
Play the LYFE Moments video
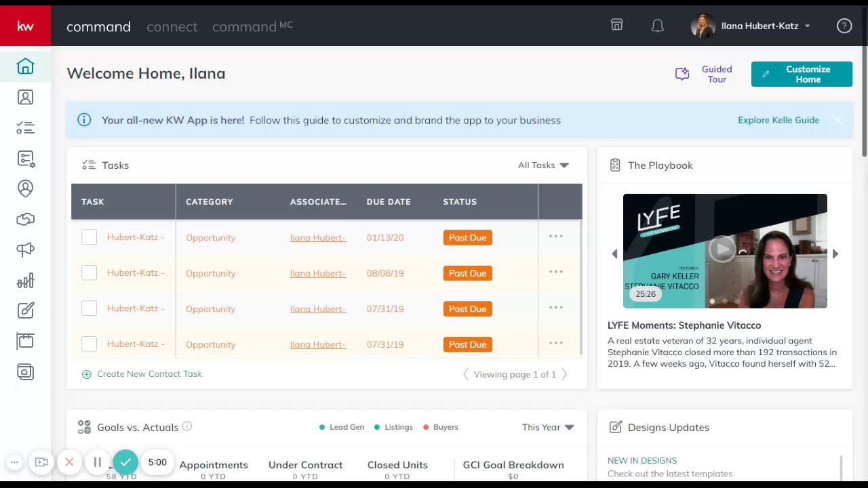[x=722, y=249]
